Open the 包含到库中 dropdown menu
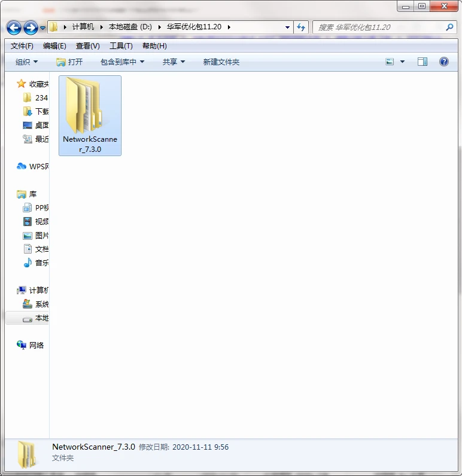 (122, 62)
